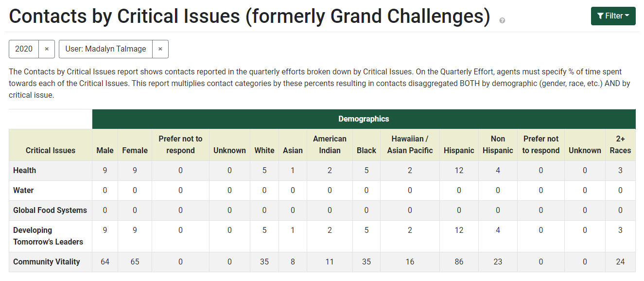The width and height of the screenshot is (644, 281).
Task: Click the Female column header
Action: pos(135,150)
